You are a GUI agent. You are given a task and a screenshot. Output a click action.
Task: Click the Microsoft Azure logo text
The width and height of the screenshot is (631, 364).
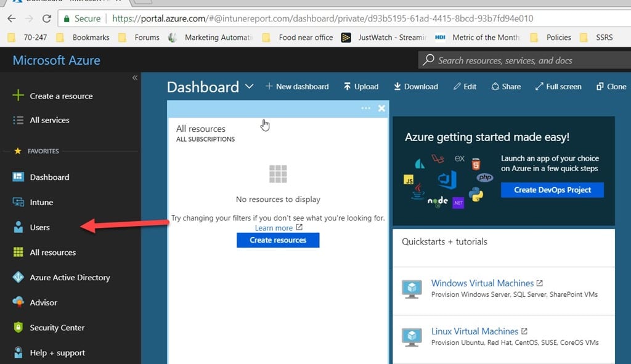coord(56,60)
